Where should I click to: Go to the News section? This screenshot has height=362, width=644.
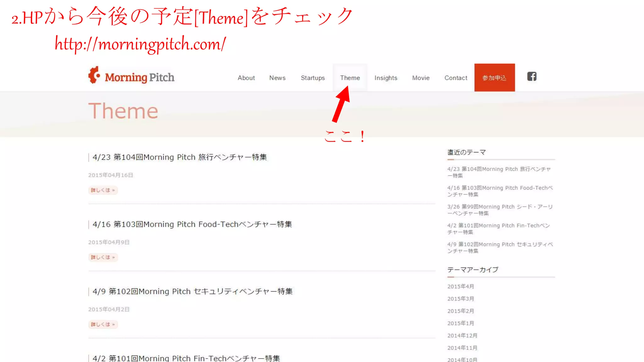pyautogui.click(x=277, y=78)
